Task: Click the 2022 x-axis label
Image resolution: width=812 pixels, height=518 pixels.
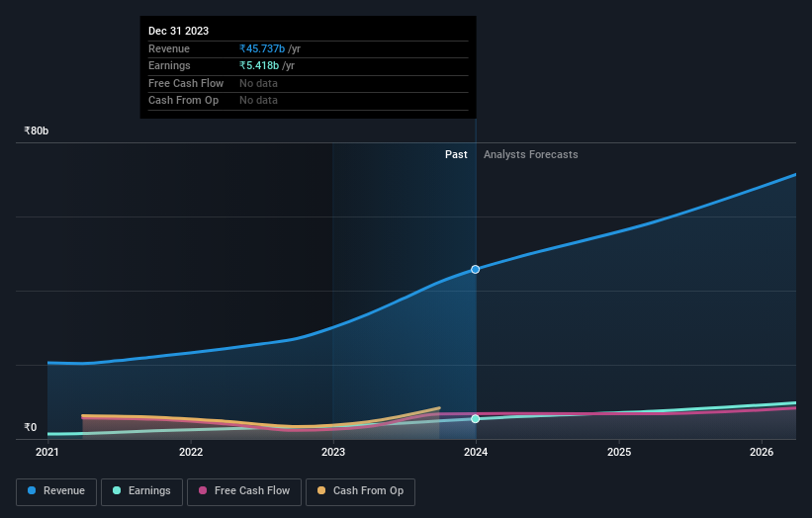Action: click(x=191, y=452)
